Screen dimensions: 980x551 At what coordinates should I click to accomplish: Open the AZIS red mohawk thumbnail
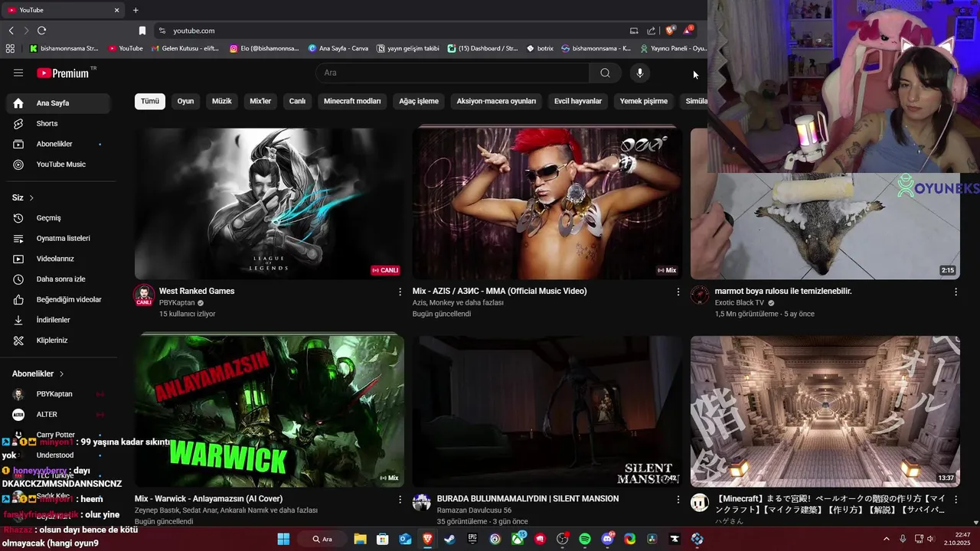547,203
